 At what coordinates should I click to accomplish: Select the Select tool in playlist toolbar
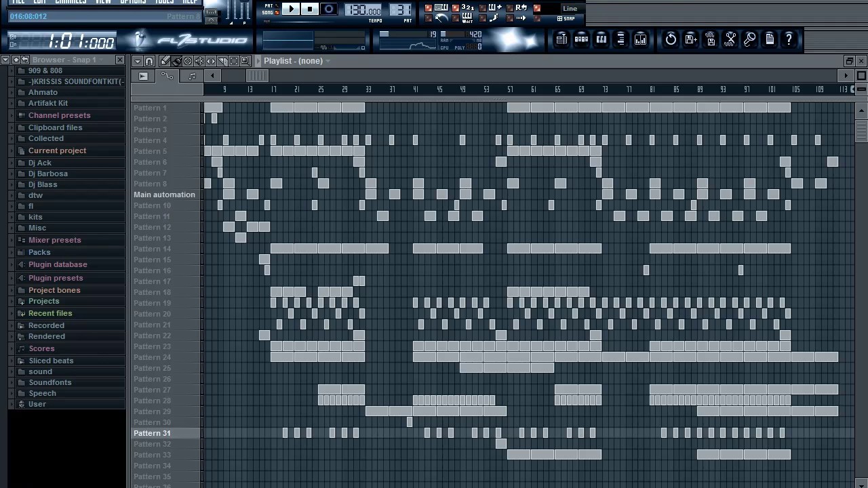[234, 61]
